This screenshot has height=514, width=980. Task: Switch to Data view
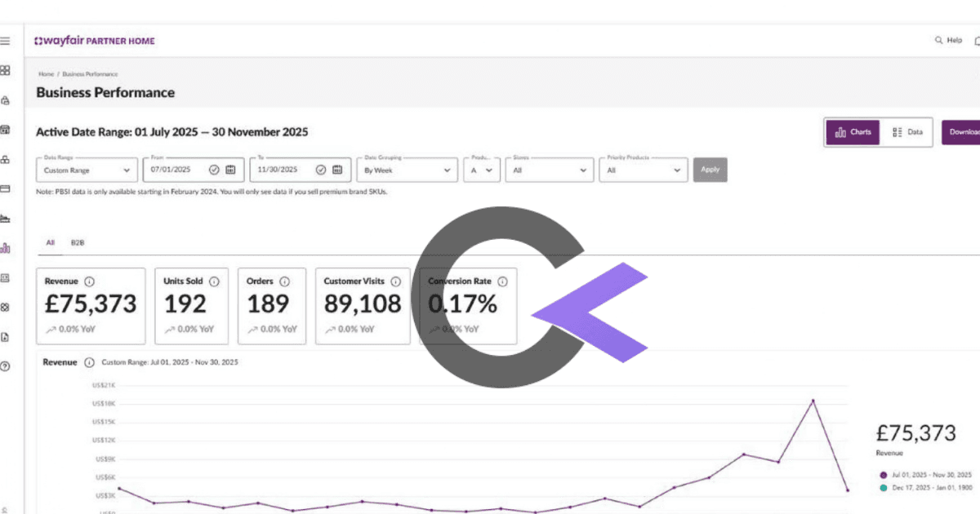click(x=907, y=132)
